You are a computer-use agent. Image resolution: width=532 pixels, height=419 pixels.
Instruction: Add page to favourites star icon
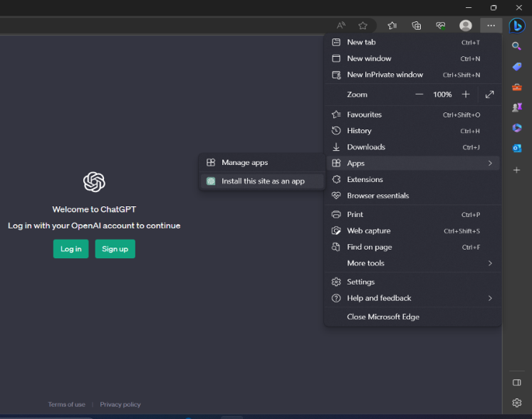pyautogui.click(x=363, y=26)
